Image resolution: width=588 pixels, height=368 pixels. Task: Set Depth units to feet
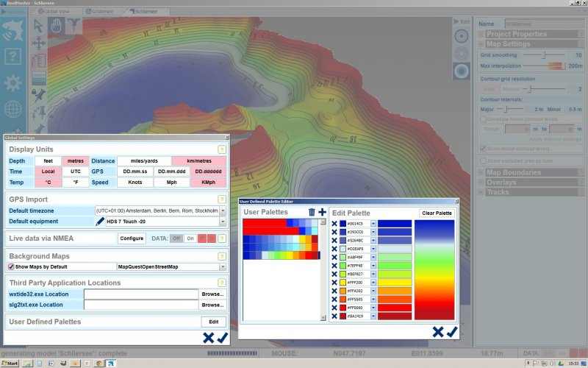pyautogui.click(x=48, y=161)
